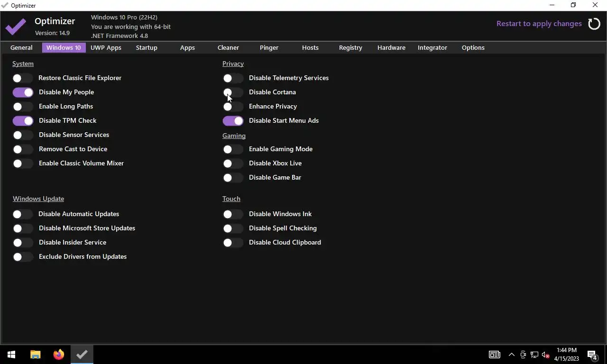Toggle Disable Telemetry Services switch
The height and width of the screenshot is (364, 607).
point(233,78)
